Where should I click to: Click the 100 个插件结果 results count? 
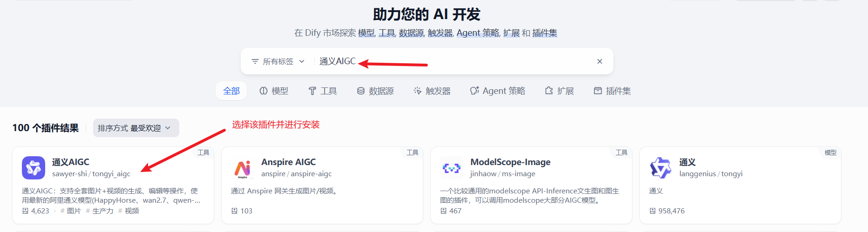(x=46, y=128)
